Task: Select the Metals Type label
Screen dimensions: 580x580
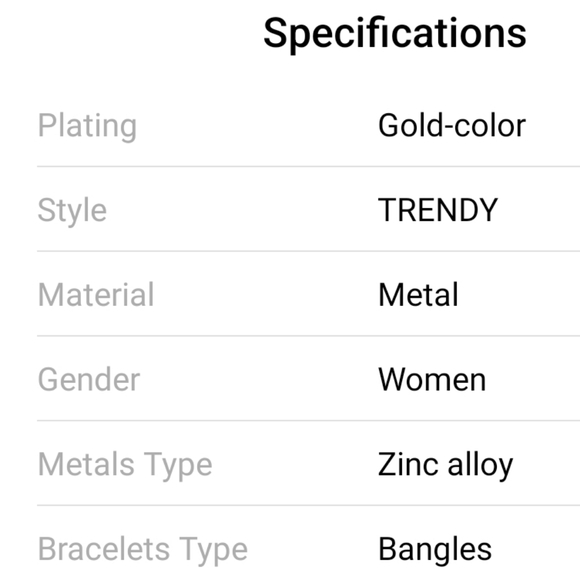Action: tap(125, 465)
